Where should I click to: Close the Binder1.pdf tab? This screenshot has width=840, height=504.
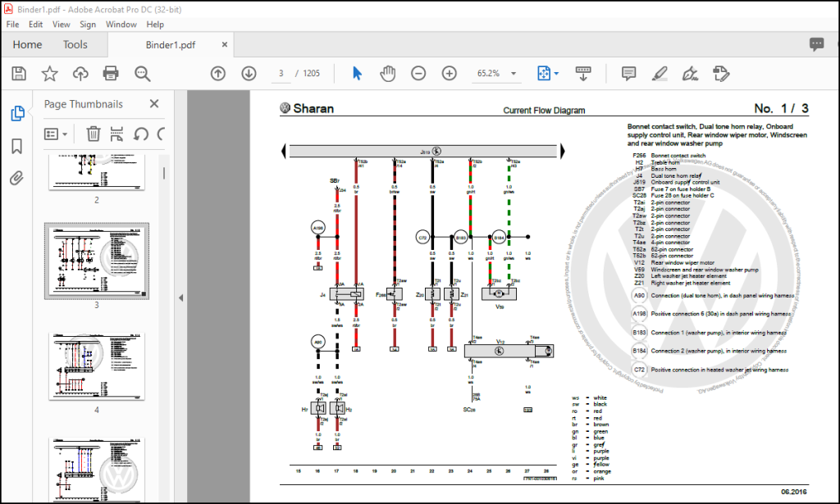coord(225,44)
